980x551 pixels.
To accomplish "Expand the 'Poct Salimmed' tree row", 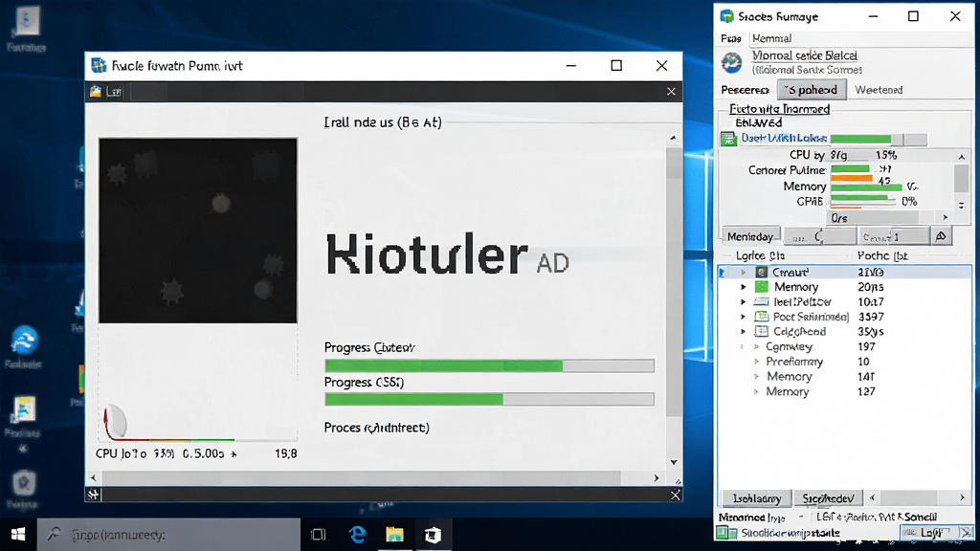I will [x=744, y=317].
